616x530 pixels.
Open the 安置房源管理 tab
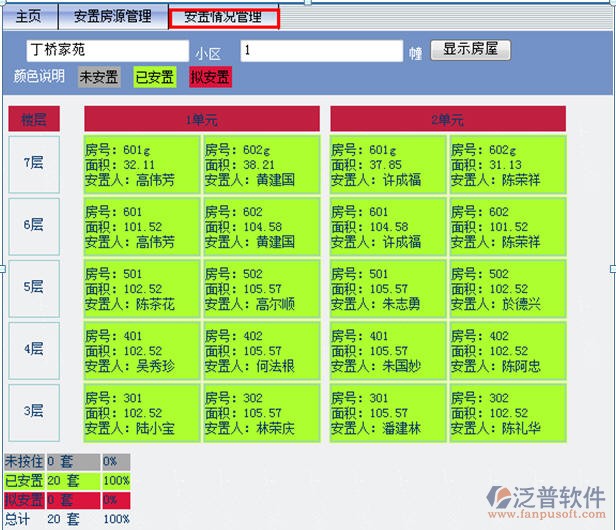click(112, 17)
